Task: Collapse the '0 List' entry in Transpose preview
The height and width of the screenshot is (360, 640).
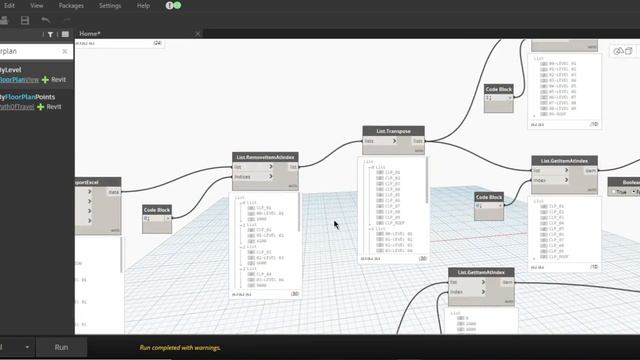Action: [x=369, y=167]
